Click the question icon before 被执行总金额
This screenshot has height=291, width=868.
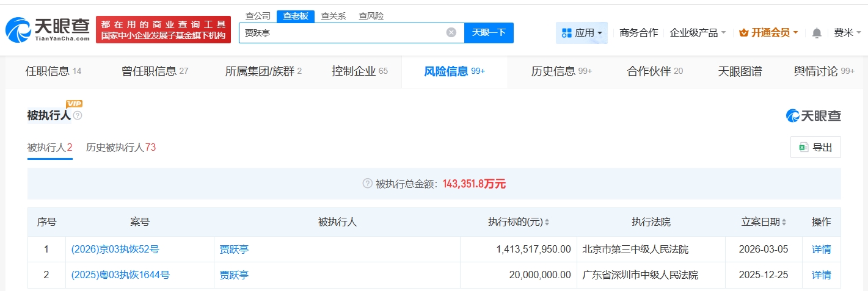[367, 183]
